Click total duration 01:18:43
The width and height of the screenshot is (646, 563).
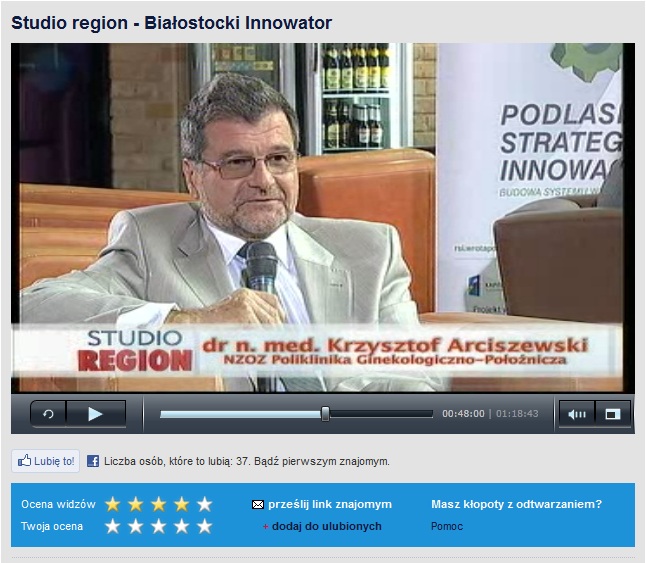[x=517, y=413]
